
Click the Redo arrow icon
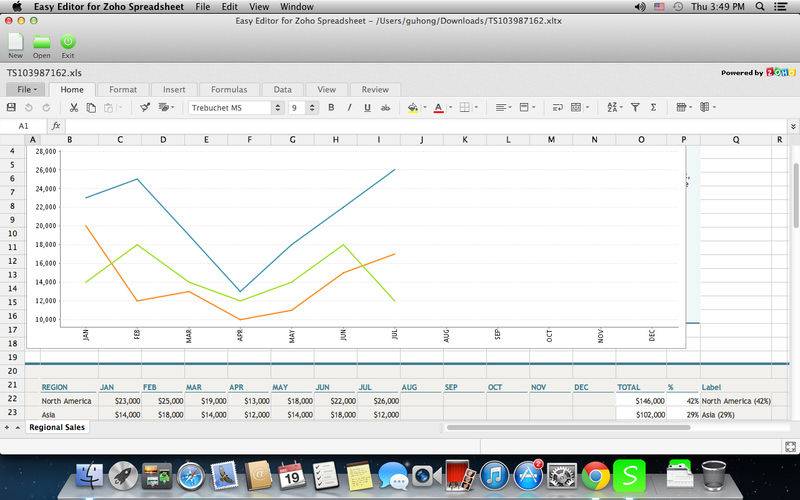pyautogui.click(x=46, y=107)
